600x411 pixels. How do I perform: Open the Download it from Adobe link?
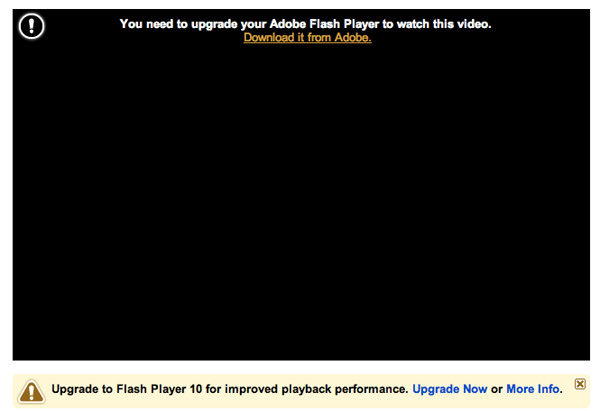[x=308, y=38]
